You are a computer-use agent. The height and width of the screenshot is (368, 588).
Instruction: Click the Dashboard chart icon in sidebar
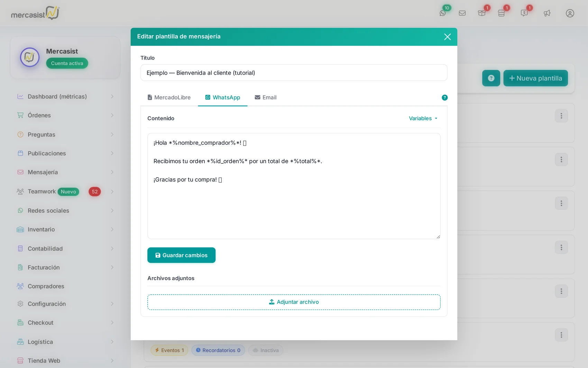pyautogui.click(x=20, y=97)
